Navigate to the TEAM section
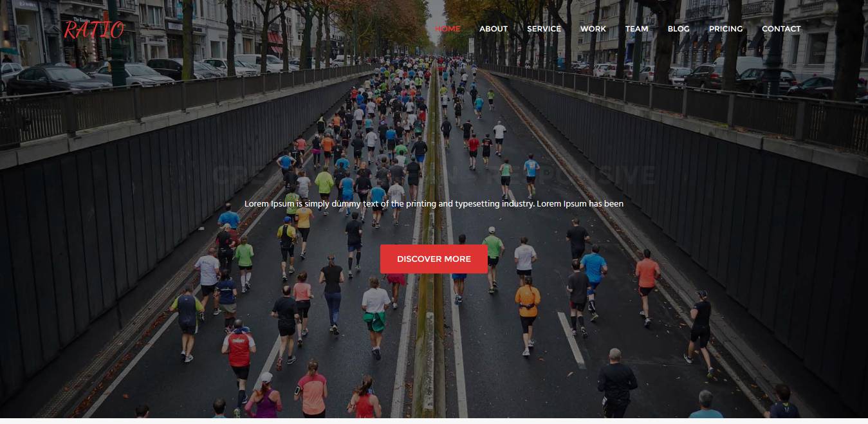868x424 pixels. click(x=636, y=29)
